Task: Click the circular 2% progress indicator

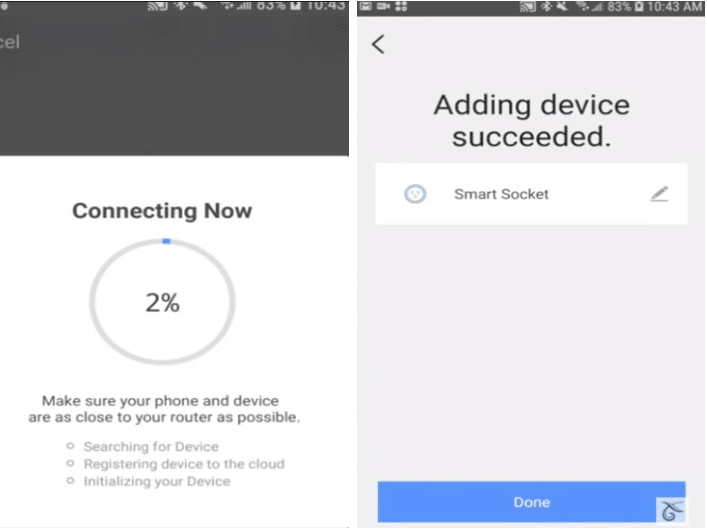Action: 162,301
